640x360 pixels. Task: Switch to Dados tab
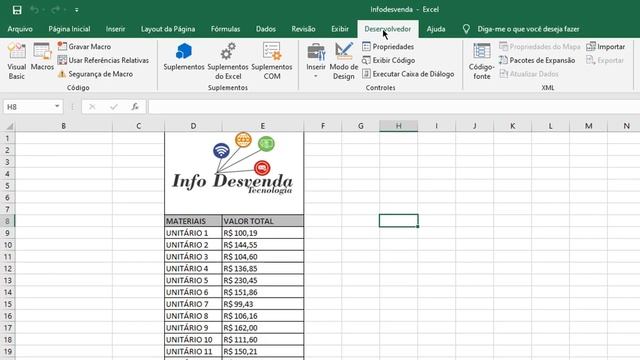(266, 29)
